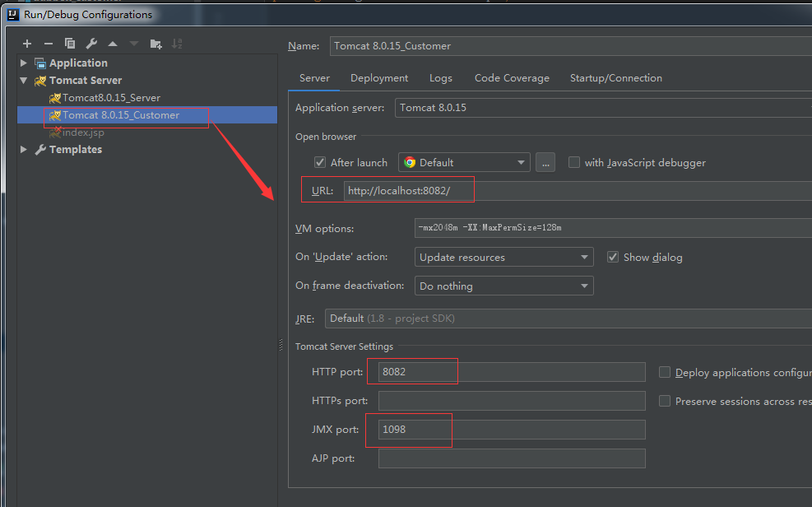Click the browse ellipsis button beside browser

point(545,163)
